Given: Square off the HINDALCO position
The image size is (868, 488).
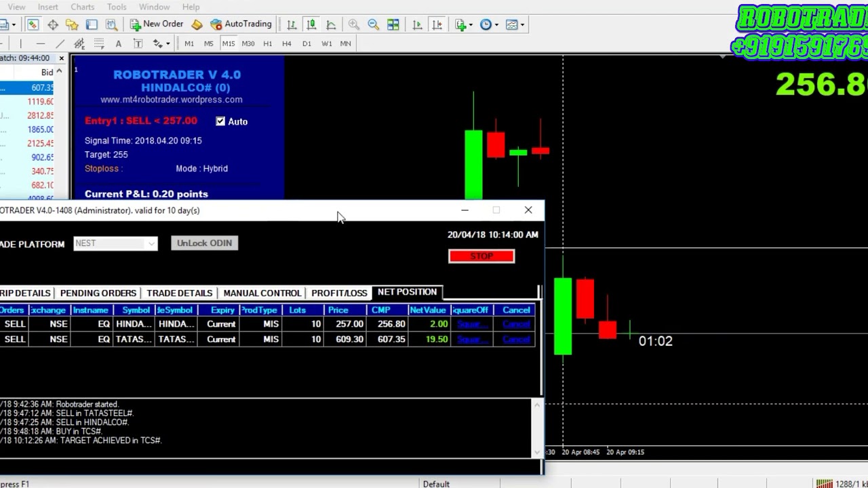Looking at the screenshot, I should pos(472,324).
